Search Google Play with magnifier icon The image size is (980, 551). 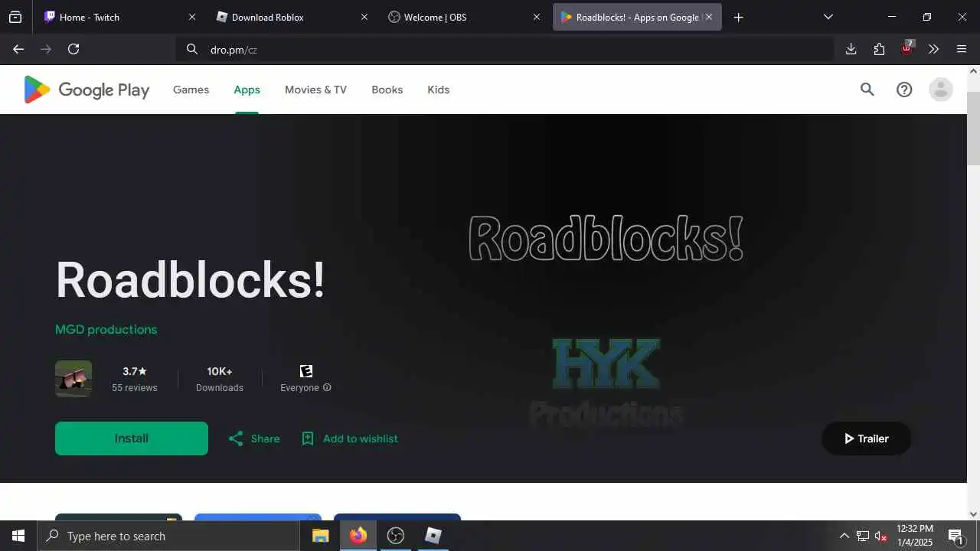click(867, 90)
